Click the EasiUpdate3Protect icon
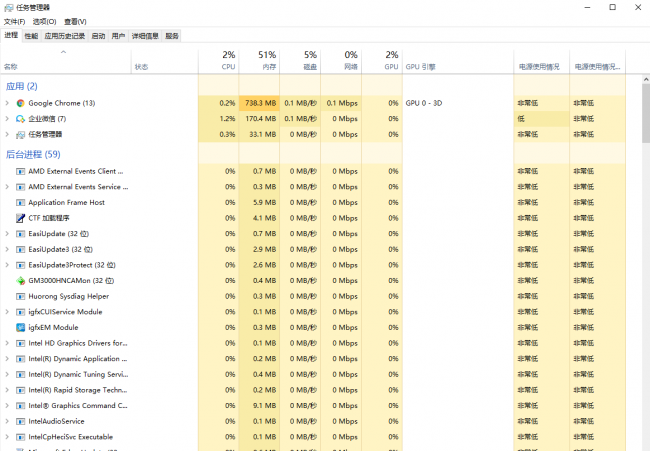The height and width of the screenshot is (451, 650). 20,265
